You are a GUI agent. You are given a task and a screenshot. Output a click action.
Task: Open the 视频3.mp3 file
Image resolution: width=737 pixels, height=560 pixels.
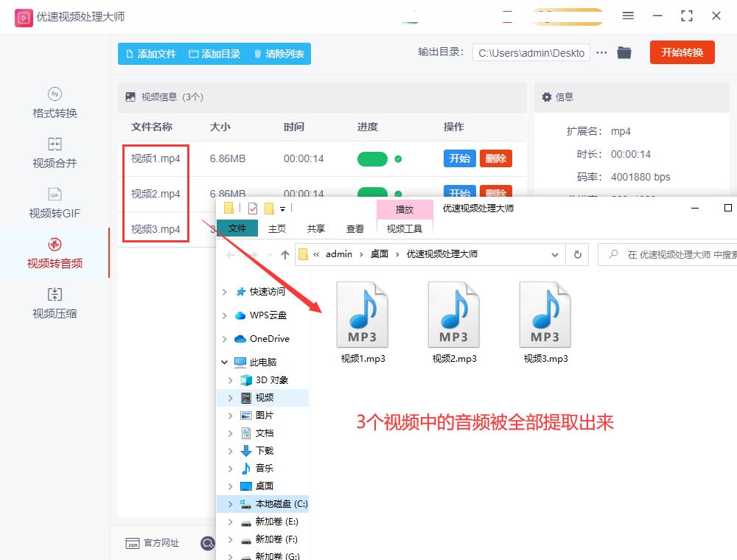(x=545, y=322)
